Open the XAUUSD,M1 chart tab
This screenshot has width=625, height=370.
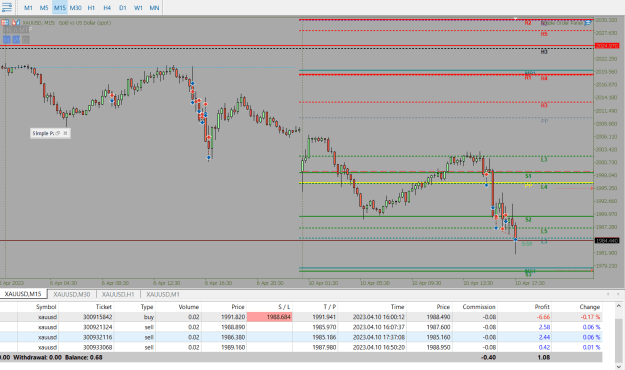click(163, 294)
